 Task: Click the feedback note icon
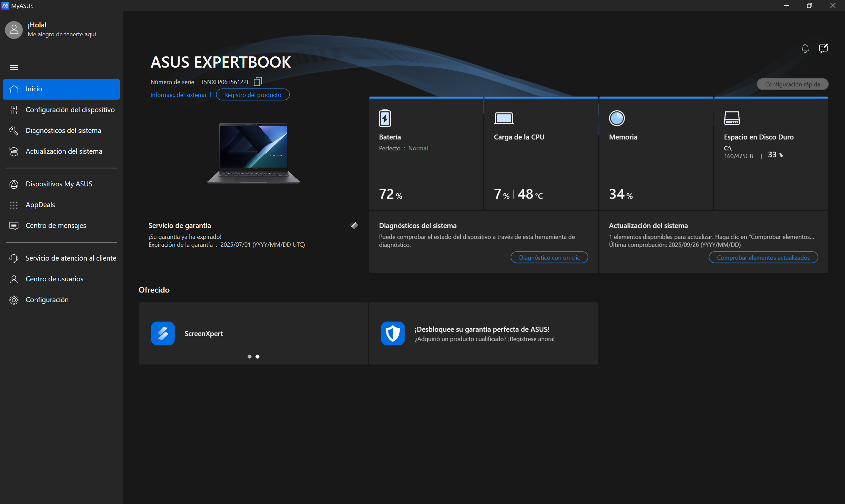pos(823,48)
